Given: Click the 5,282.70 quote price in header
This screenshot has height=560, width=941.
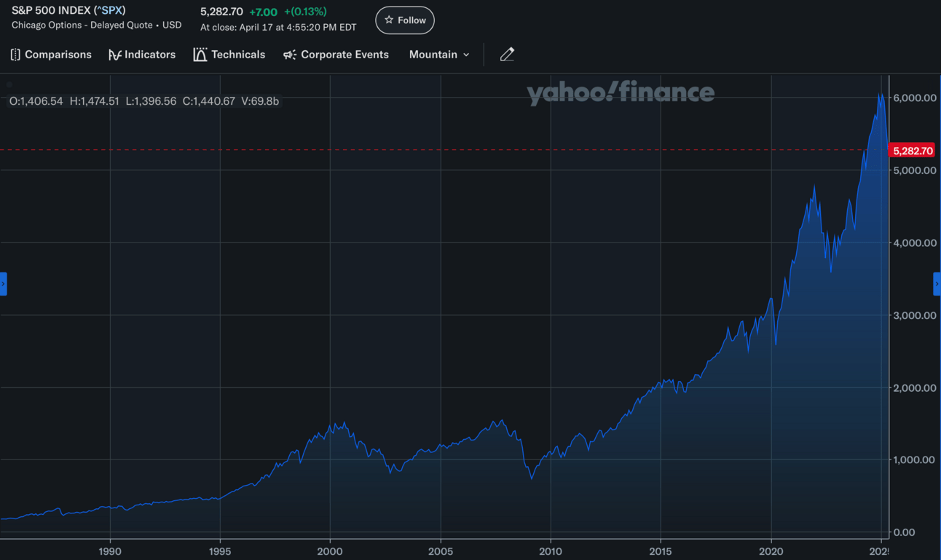Looking at the screenshot, I should 221,12.
